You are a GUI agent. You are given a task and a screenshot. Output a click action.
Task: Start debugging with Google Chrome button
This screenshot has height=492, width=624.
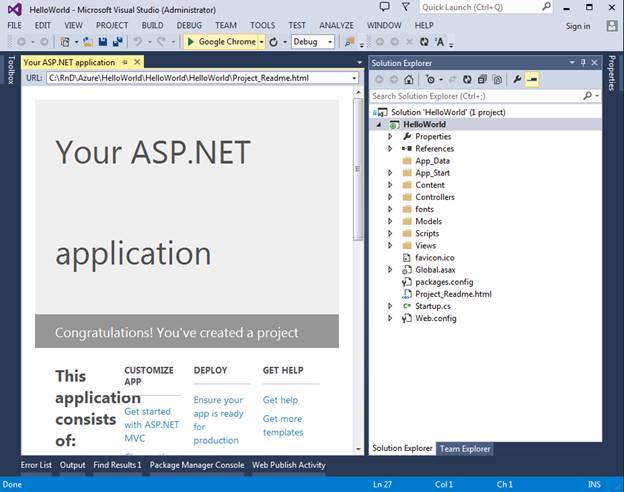pyautogui.click(x=221, y=41)
